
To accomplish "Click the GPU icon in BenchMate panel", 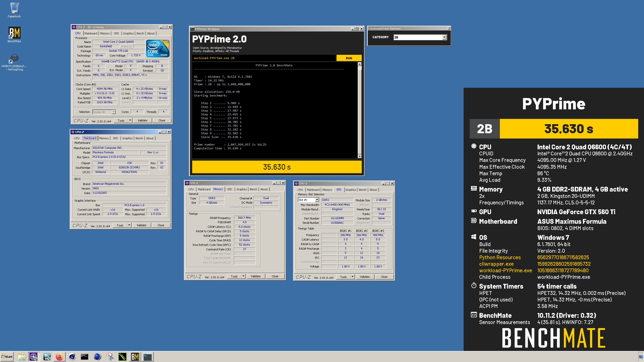I will [474, 211].
